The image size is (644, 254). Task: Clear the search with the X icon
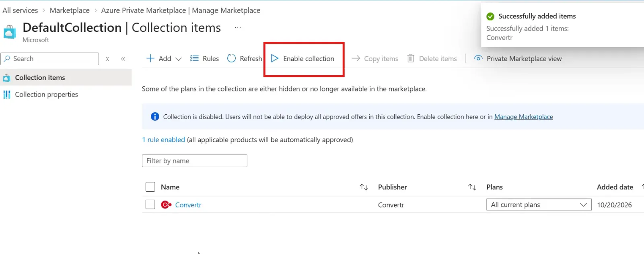[x=107, y=59]
